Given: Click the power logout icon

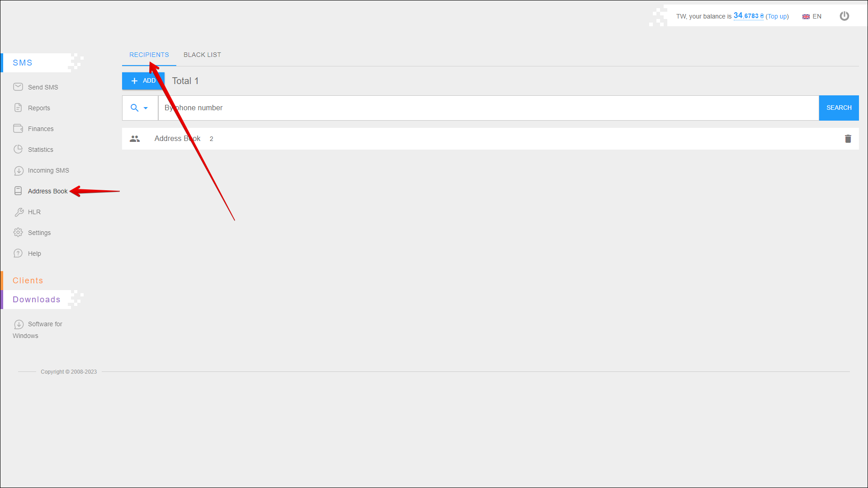Looking at the screenshot, I should (x=844, y=16).
